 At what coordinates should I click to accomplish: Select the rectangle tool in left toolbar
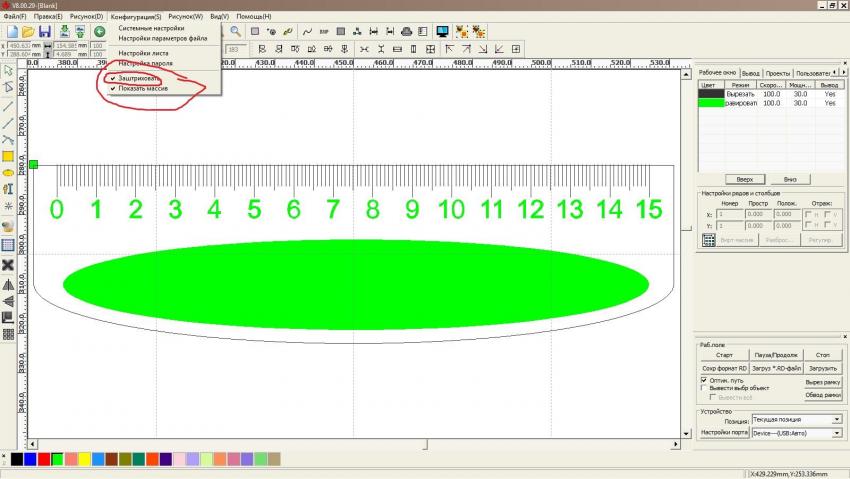[x=8, y=156]
